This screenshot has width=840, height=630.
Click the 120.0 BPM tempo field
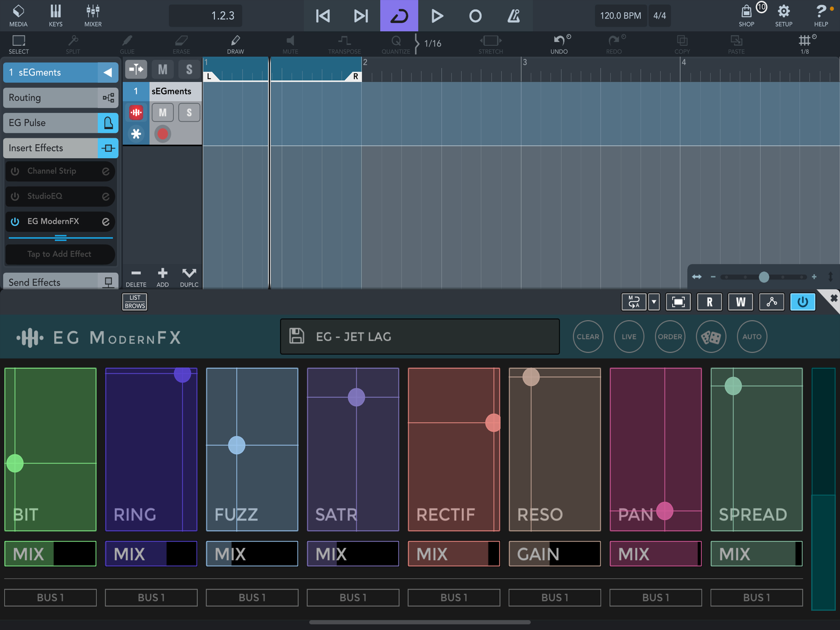pos(620,16)
